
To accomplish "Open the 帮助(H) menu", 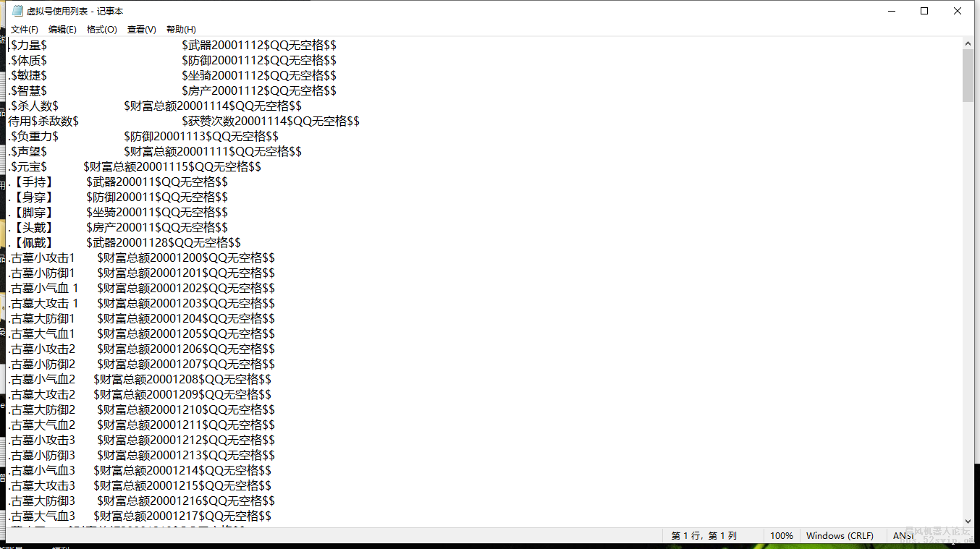I will coord(181,30).
